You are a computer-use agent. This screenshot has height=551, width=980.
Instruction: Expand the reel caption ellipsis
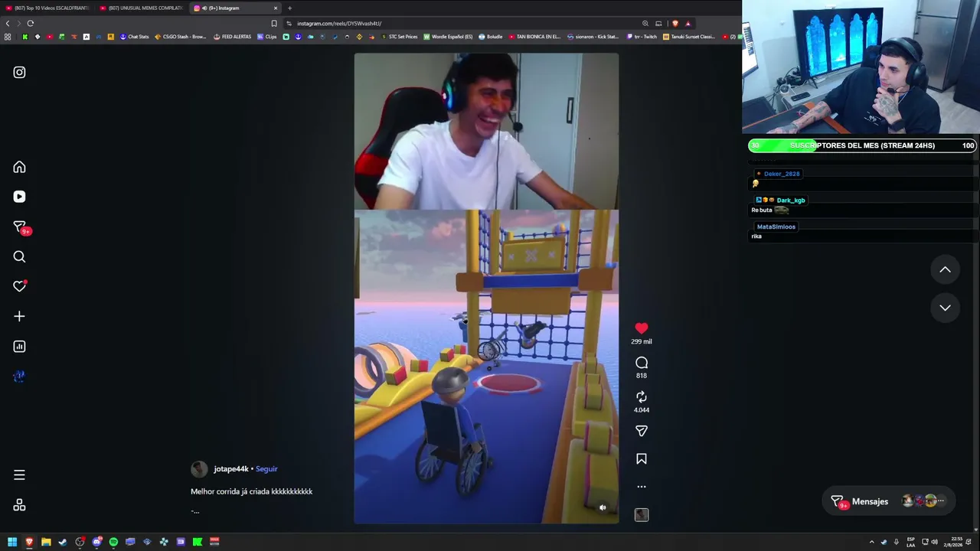click(x=195, y=510)
